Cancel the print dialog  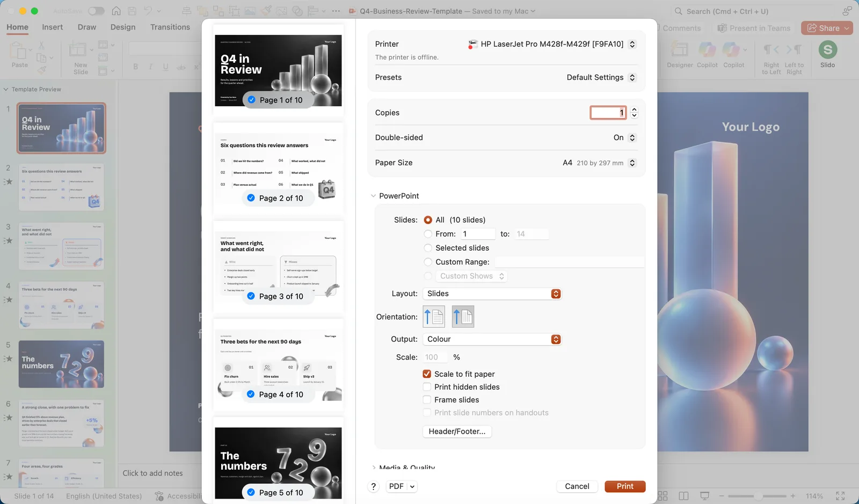click(577, 486)
